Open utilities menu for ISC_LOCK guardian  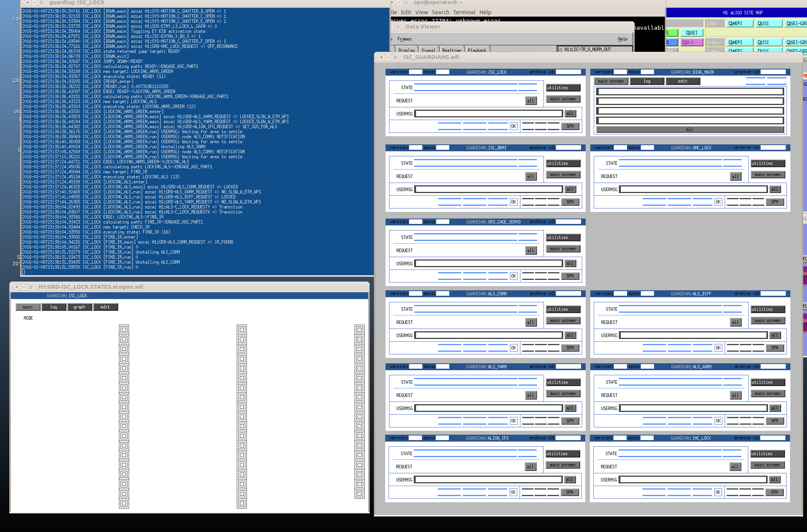tap(563, 88)
